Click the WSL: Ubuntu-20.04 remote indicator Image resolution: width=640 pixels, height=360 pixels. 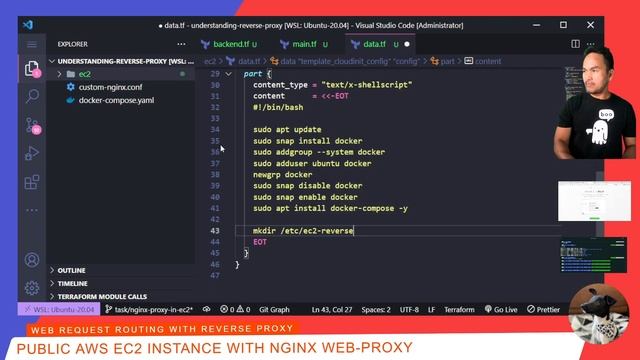coord(59,309)
